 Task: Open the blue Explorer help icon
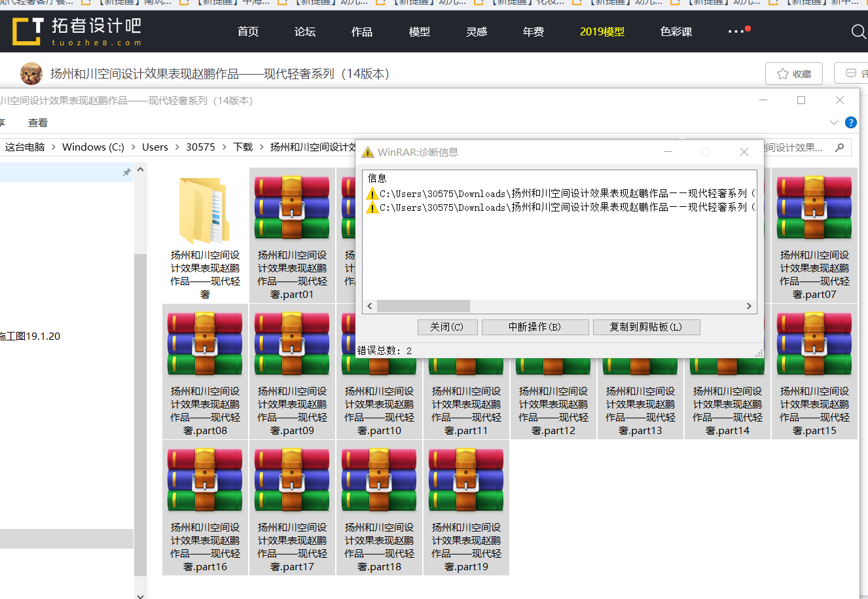pos(851,122)
